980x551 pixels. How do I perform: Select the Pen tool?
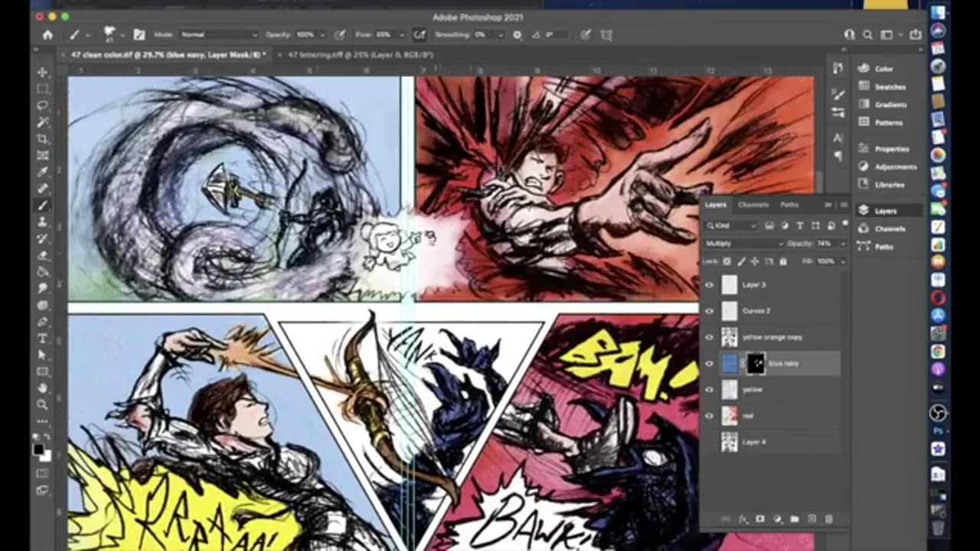click(x=43, y=322)
